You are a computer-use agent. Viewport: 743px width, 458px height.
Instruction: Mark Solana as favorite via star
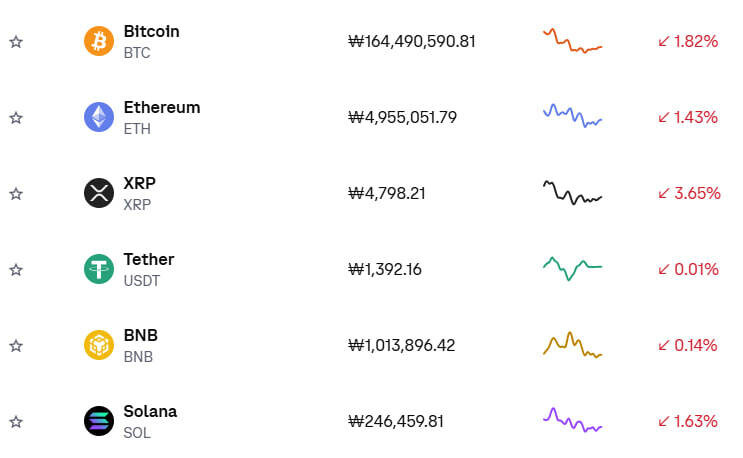point(16,422)
